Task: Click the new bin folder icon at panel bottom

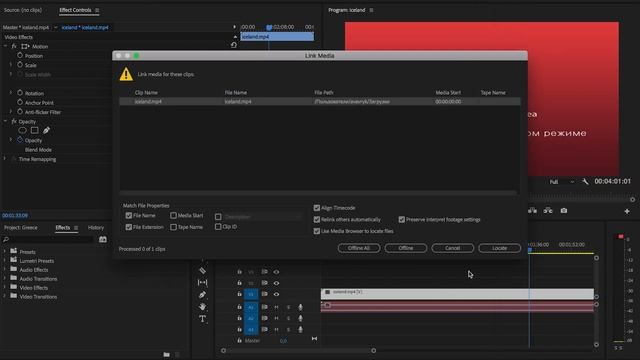Action: coord(167,354)
